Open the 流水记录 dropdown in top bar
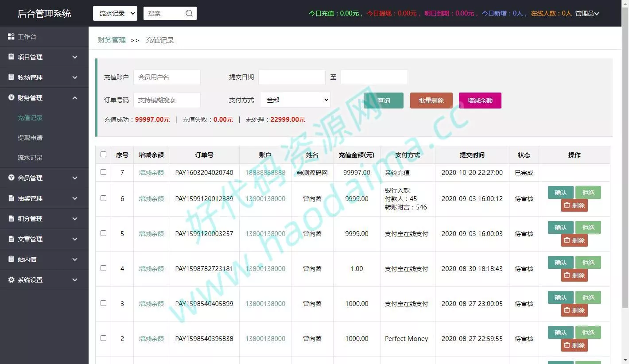Screen dimensions: 629x364 [115, 13]
